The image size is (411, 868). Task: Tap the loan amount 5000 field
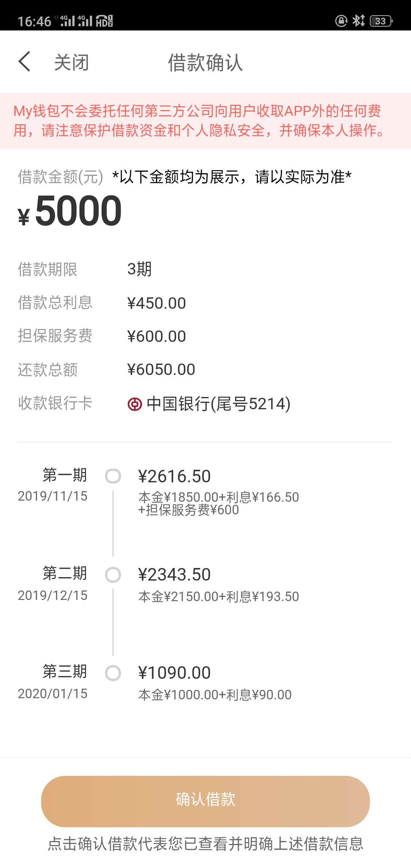point(70,211)
